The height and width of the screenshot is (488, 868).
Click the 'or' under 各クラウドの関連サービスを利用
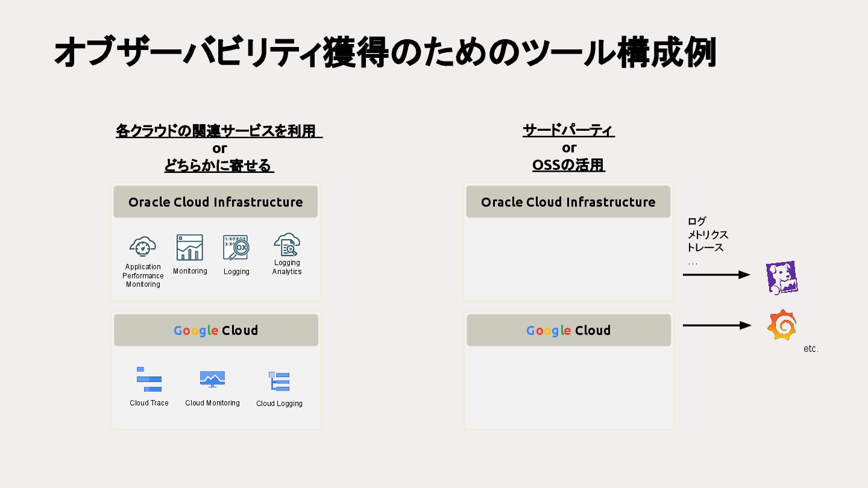[x=219, y=148]
